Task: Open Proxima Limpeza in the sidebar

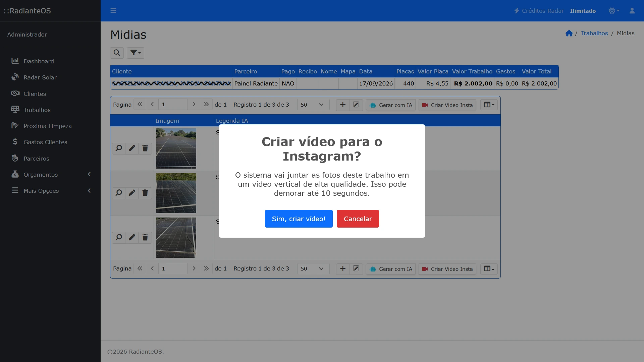Action: tap(50, 126)
